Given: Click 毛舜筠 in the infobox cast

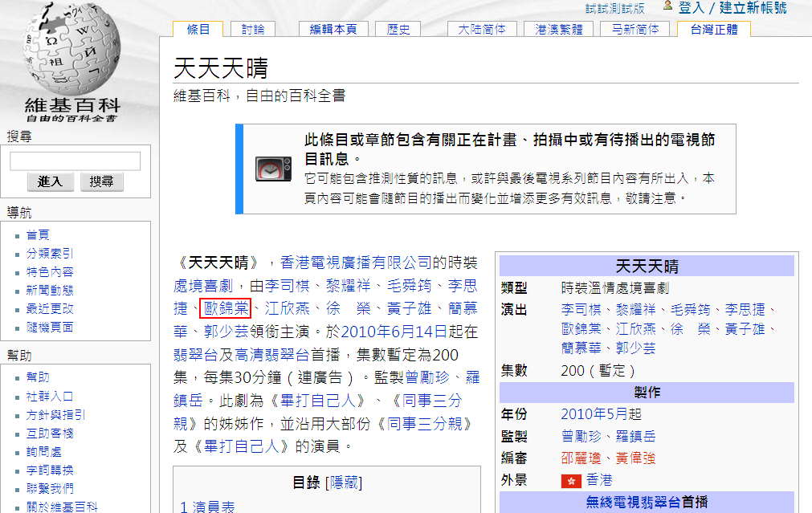Looking at the screenshot, I should tap(691, 310).
